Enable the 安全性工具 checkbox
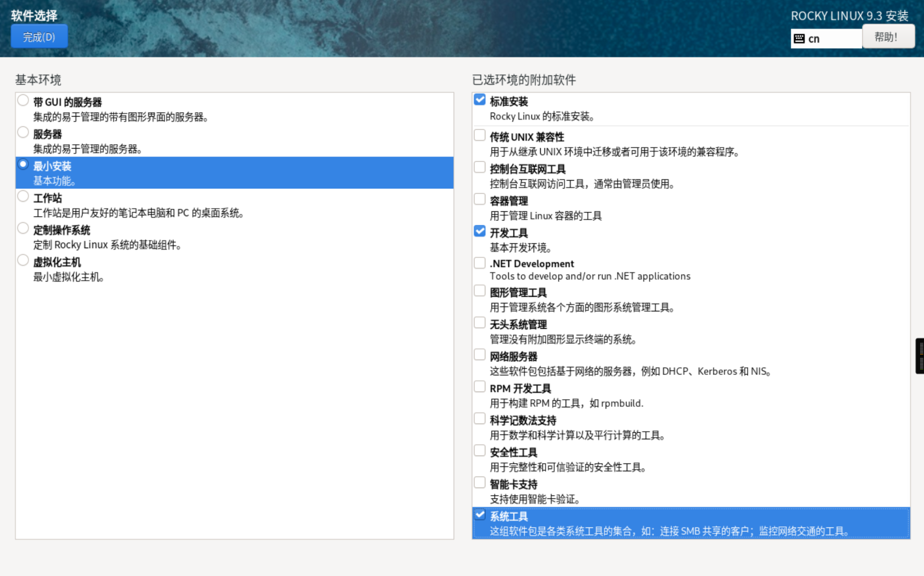 (x=479, y=451)
